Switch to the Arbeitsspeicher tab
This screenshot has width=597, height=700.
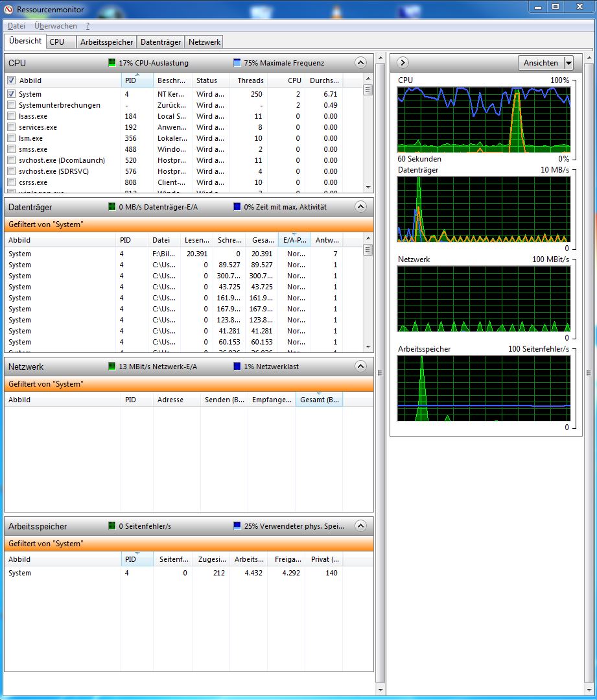[106, 42]
